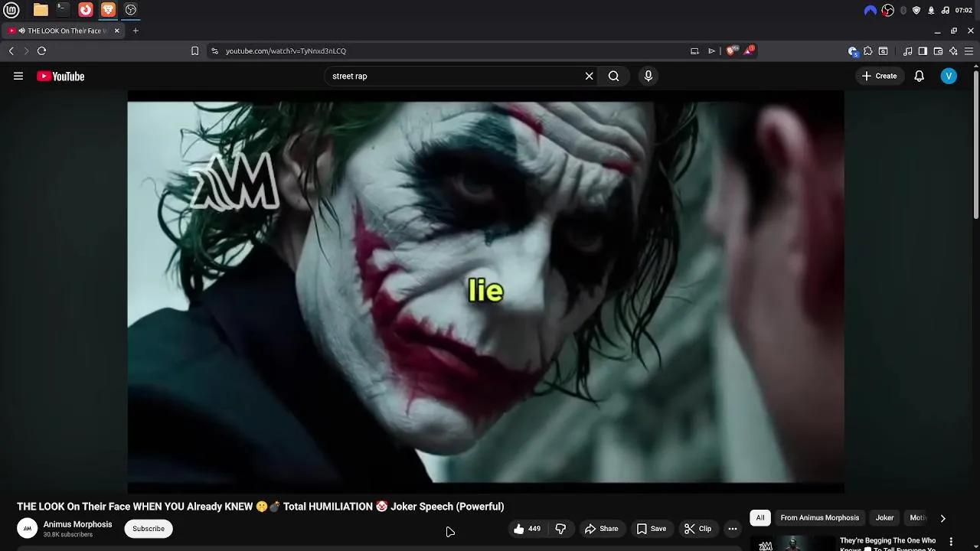Select the Joker filter chip
The image size is (980, 551).
pyautogui.click(x=884, y=518)
